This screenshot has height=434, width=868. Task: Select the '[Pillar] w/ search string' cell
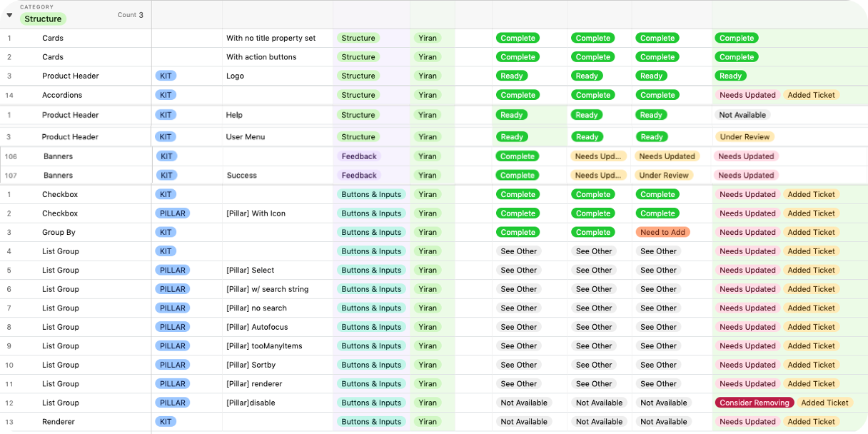coord(278,289)
